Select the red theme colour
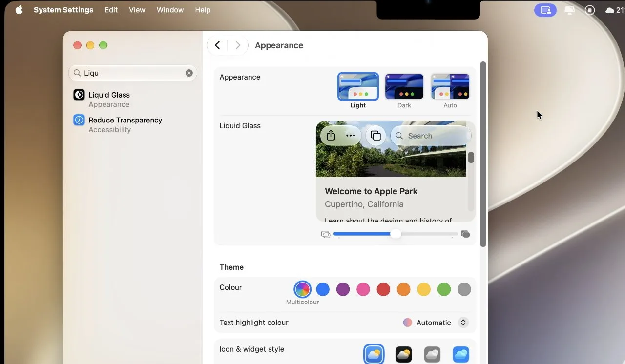Image resolution: width=625 pixels, height=364 pixels. (x=383, y=289)
